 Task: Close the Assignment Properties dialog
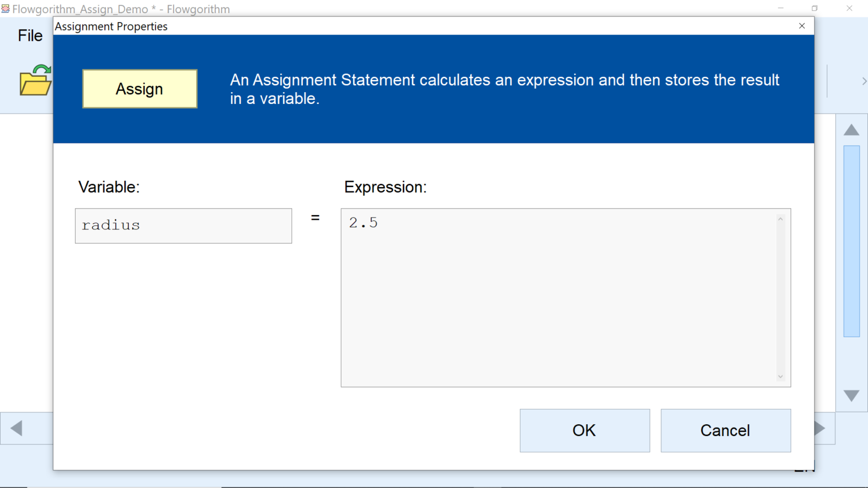point(801,26)
